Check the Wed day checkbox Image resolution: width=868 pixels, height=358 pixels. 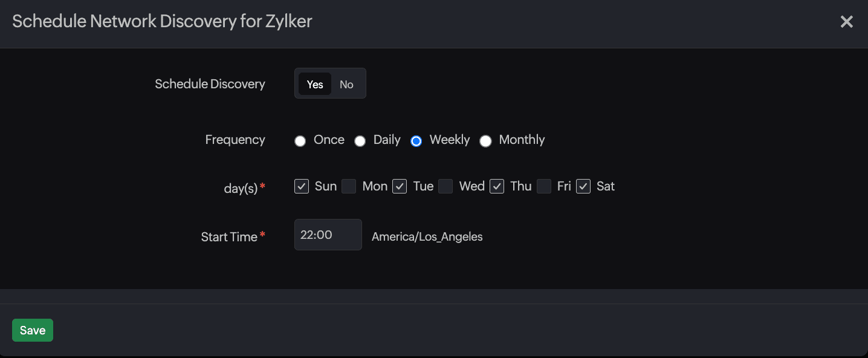click(445, 186)
